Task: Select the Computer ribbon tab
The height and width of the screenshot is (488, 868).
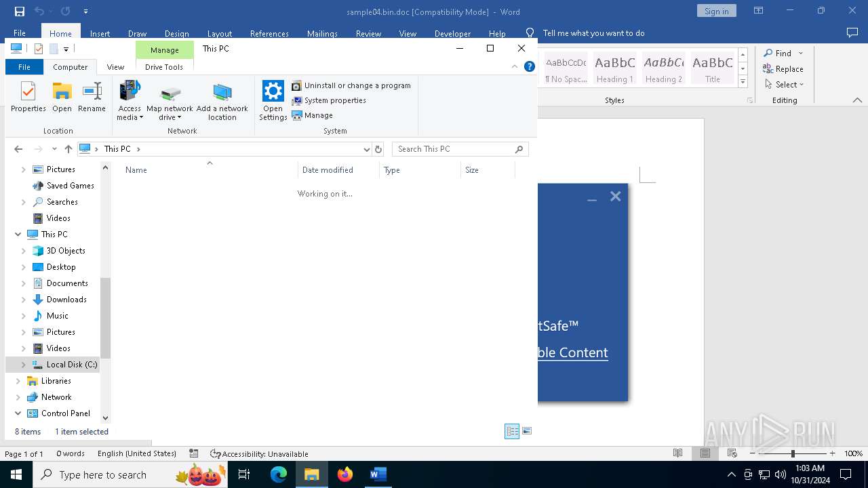Action: [71, 67]
